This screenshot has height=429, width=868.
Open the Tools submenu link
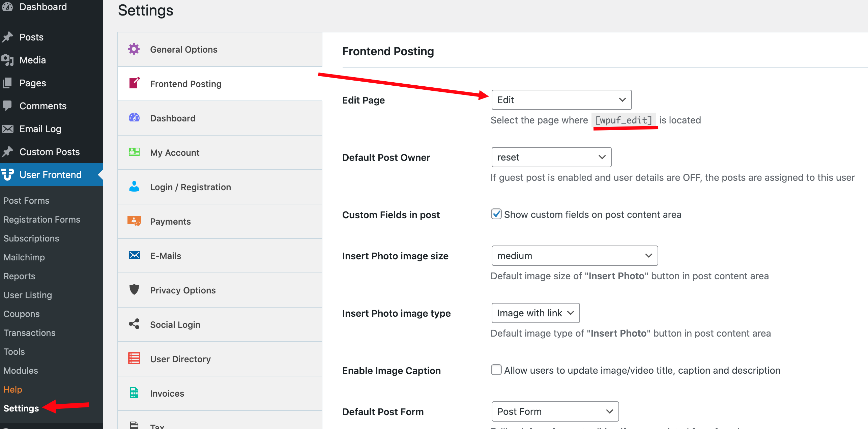[x=14, y=352]
